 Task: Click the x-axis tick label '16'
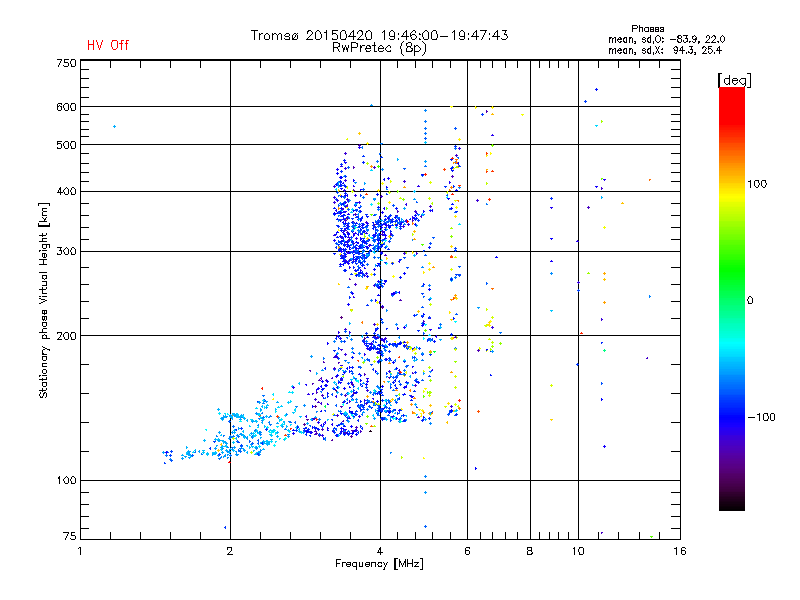tap(680, 551)
